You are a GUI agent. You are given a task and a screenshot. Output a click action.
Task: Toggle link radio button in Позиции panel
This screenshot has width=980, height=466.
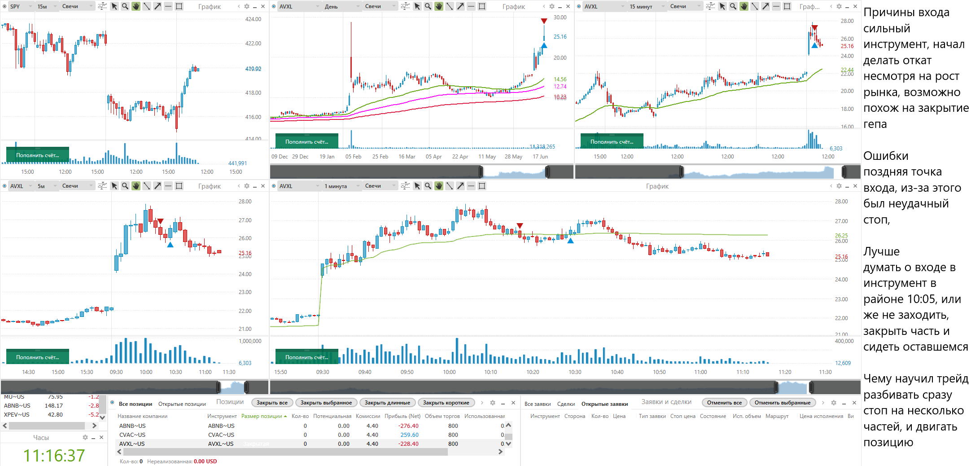click(113, 403)
